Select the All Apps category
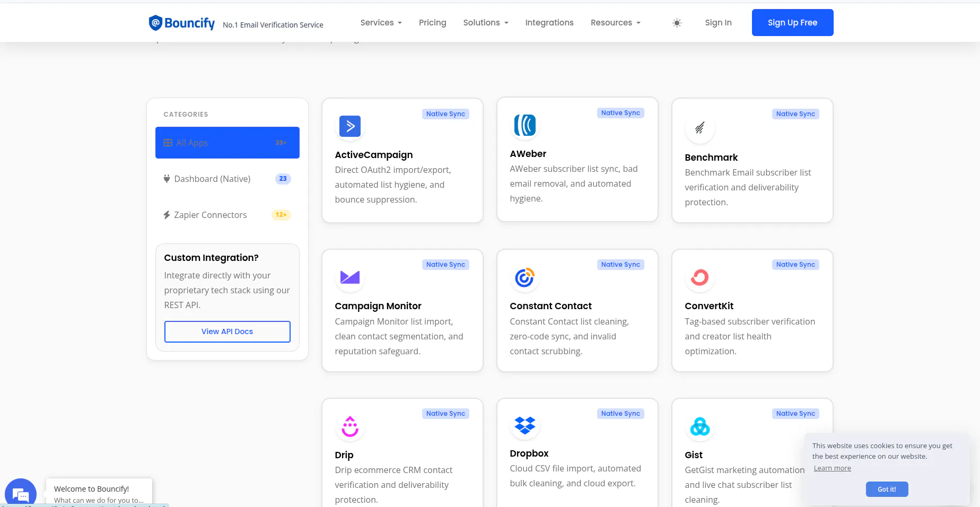Viewport: 980px width, 507px height. coord(227,143)
